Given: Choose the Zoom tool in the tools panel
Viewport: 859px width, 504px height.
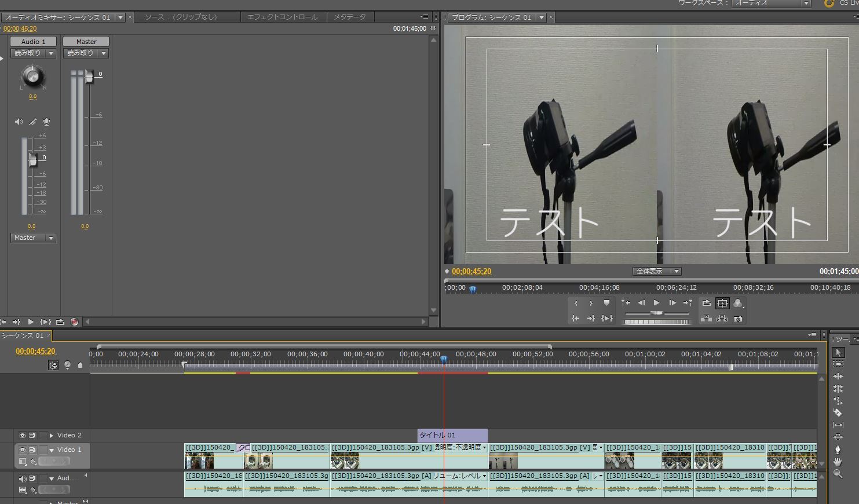Looking at the screenshot, I should (x=838, y=474).
